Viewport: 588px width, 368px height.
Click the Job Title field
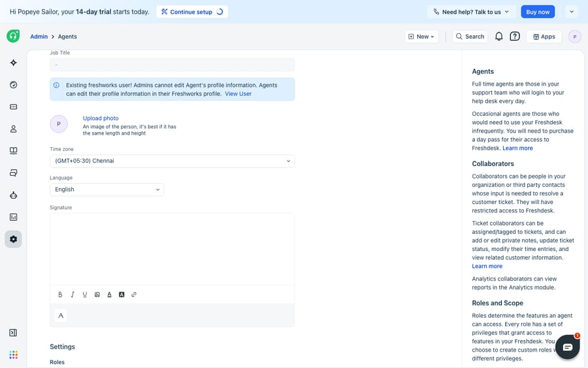[172, 65]
